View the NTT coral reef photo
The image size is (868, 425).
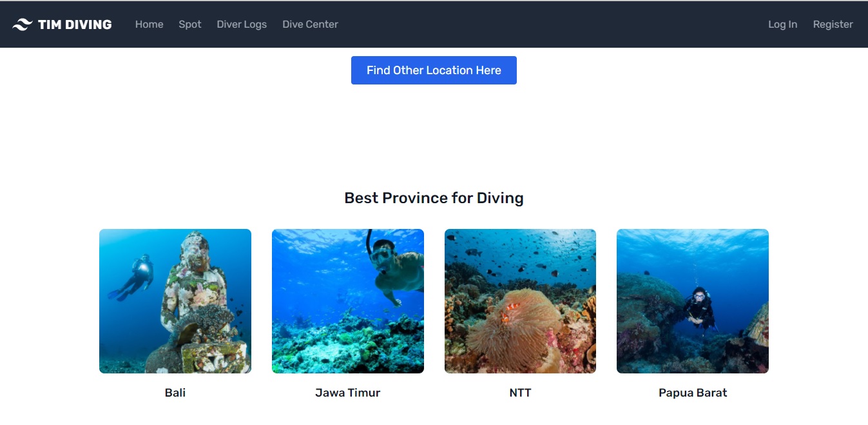(x=520, y=301)
